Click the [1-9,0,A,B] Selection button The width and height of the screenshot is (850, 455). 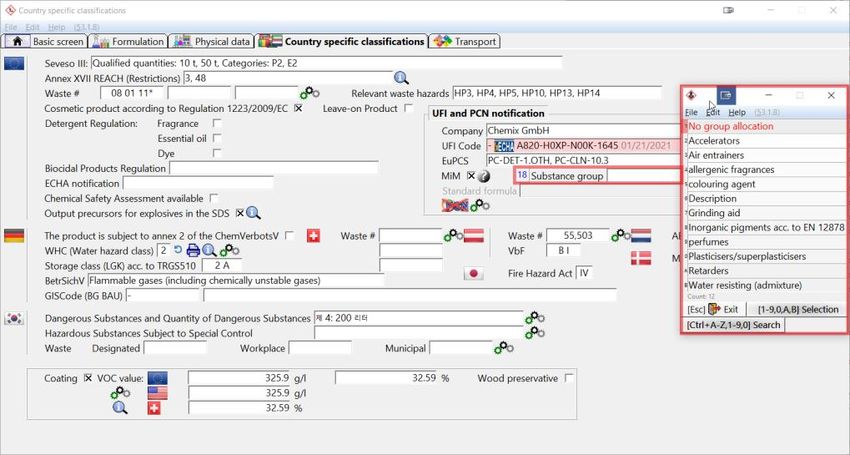797,310
